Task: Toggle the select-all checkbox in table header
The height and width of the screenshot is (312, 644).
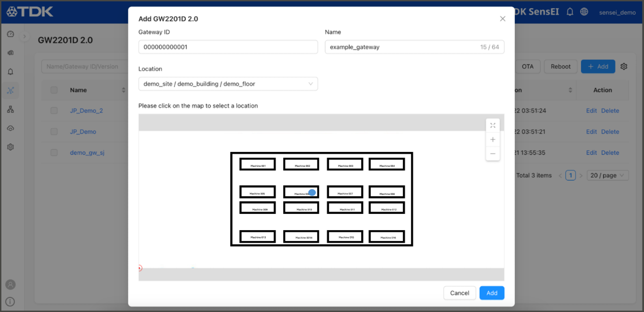Action: 54,90
